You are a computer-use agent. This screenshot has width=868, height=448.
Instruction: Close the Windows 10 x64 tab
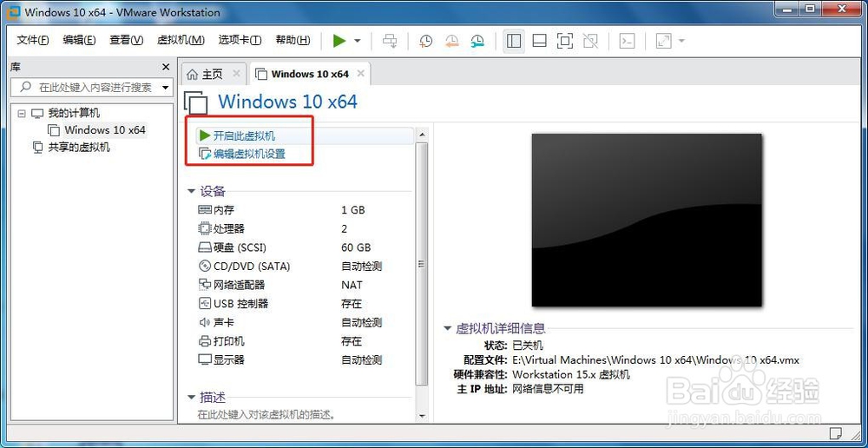click(x=360, y=74)
